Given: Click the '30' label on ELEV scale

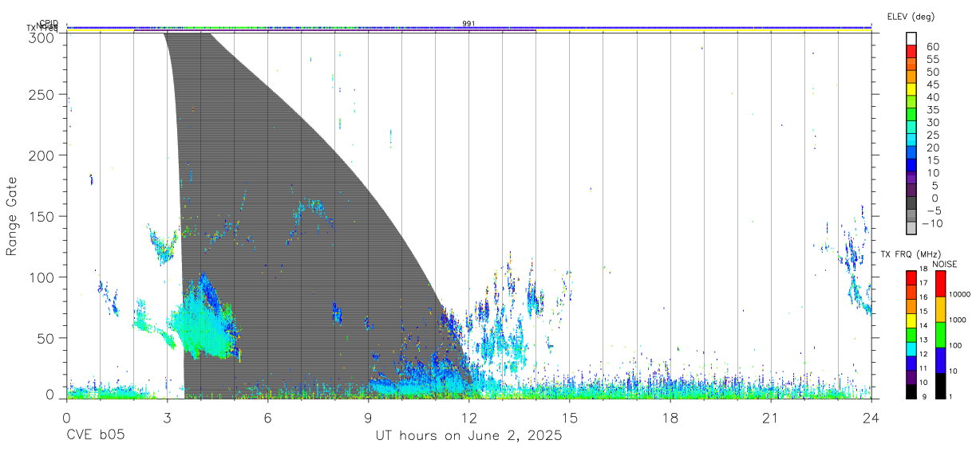Looking at the screenshot, I should coord(933,122).
